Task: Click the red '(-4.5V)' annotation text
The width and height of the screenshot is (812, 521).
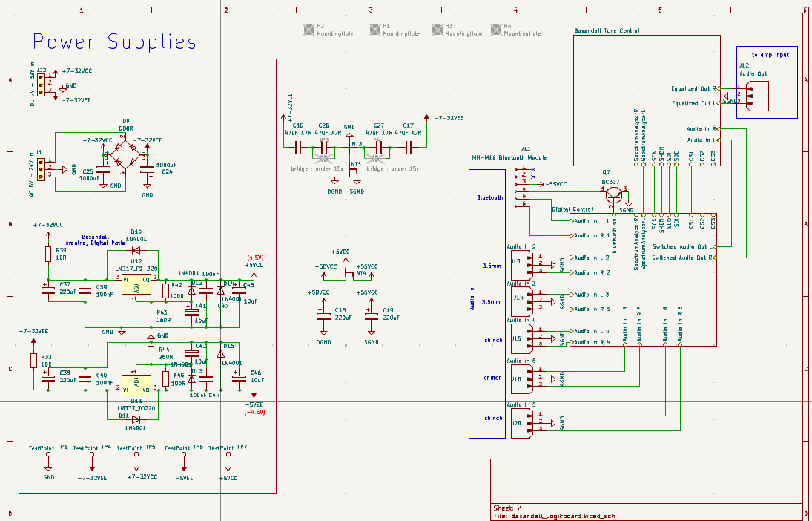Action: (255, 412)
